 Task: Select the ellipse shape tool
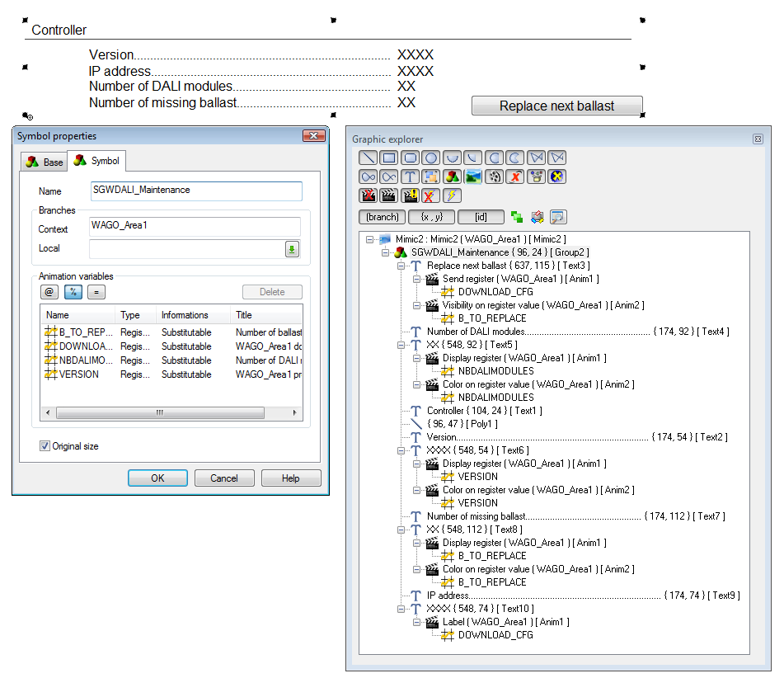pyautogui.click(x=430, y=158)
